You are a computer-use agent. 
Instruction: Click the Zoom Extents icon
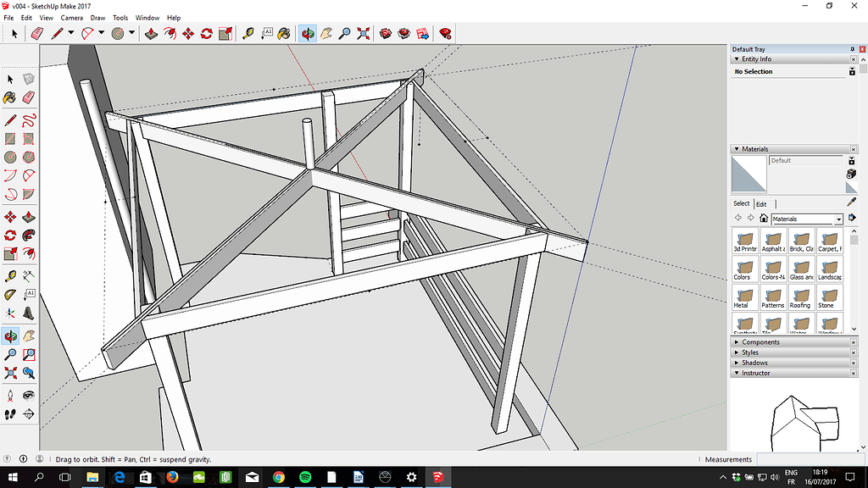pyautogui.click(x=363, y=34)
